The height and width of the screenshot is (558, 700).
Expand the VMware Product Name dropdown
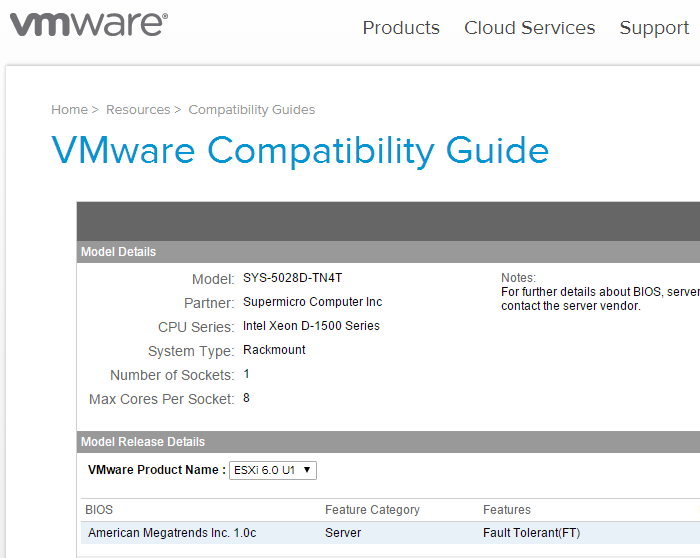(x=273, y=471)
